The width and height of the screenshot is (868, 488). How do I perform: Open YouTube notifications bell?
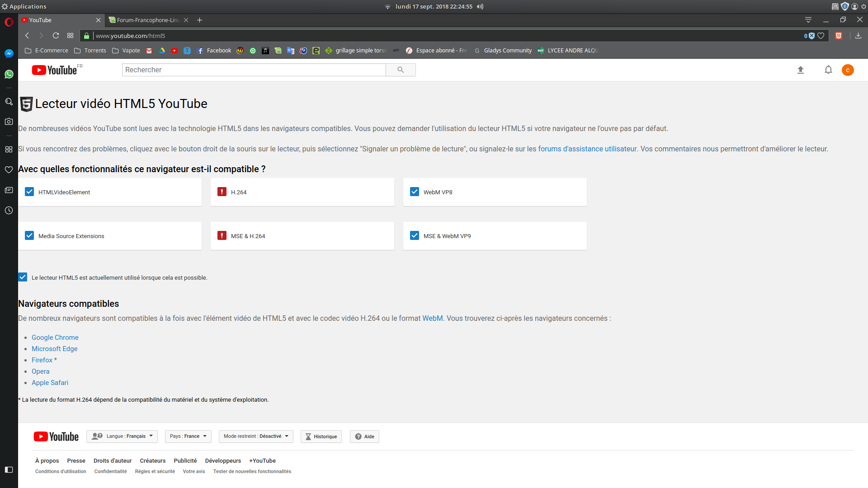(x=828, y=70)
